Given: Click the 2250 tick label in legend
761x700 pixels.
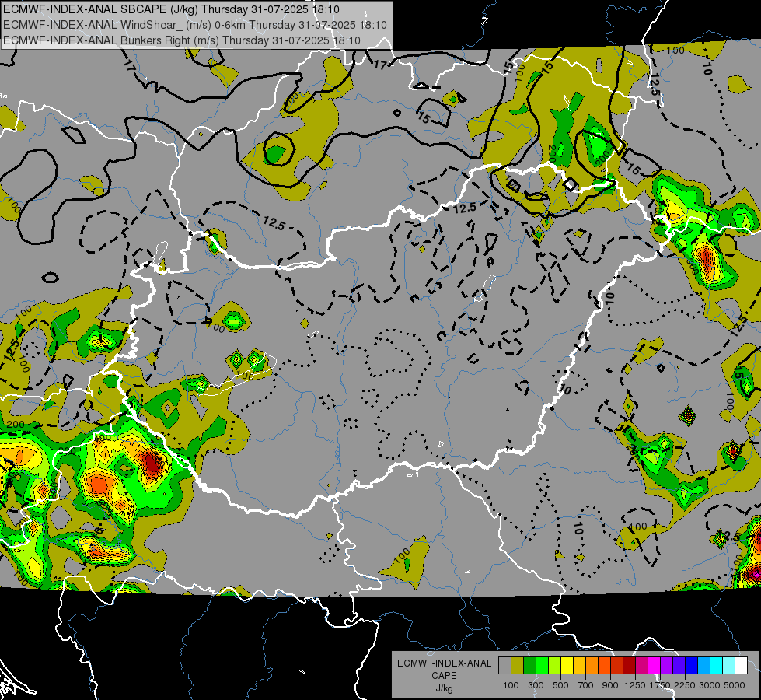Looking at the screenshot, I should click(685, 685).
